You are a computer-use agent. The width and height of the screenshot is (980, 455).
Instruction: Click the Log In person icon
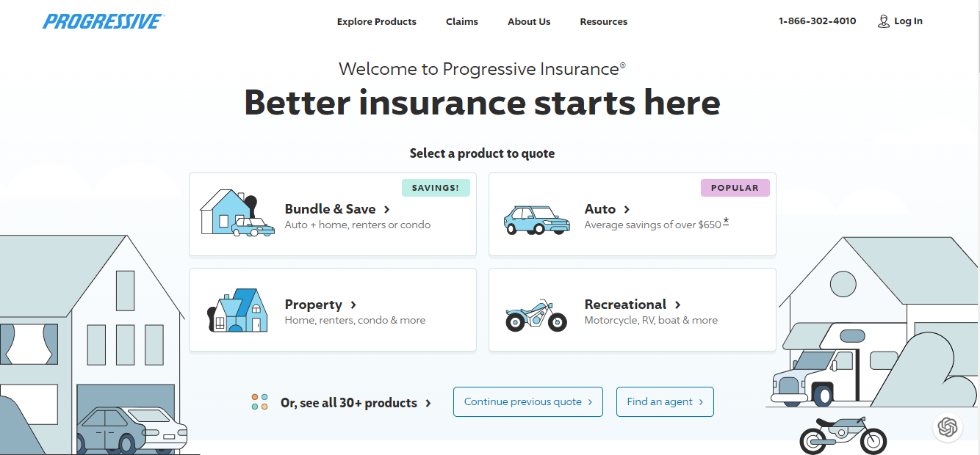[883, 21]
